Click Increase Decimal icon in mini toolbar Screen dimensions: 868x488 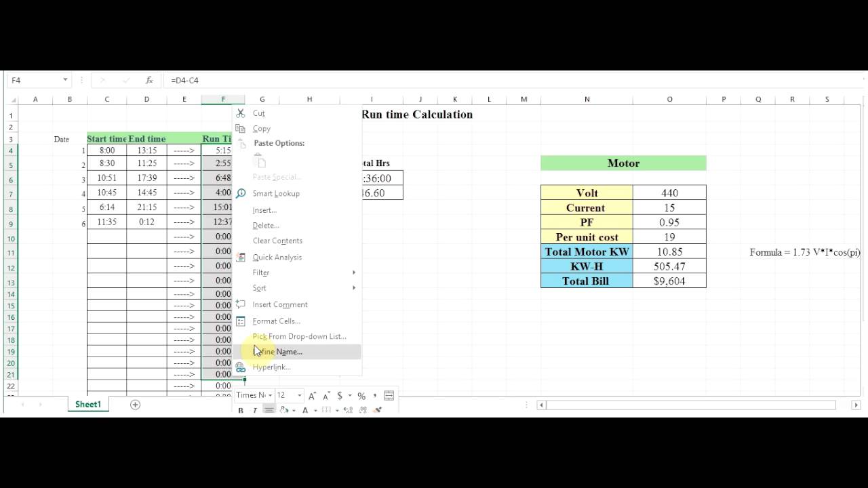tap(349, 410)
